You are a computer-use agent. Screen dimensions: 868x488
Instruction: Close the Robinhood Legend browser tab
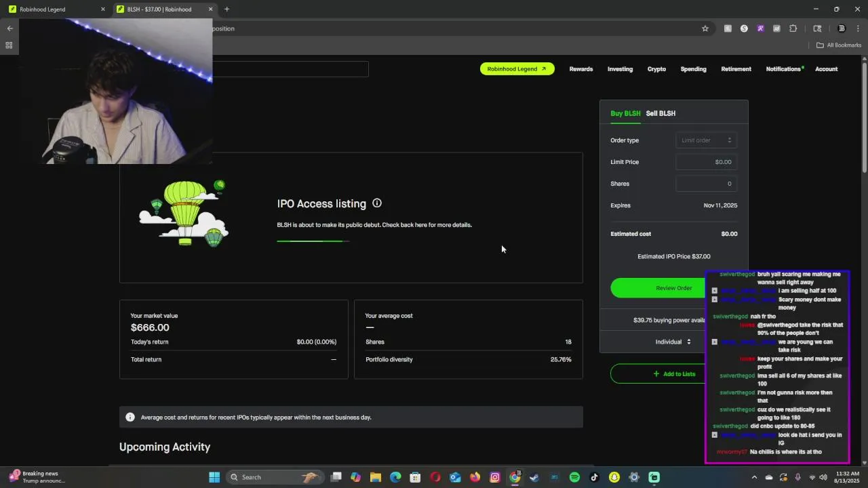click(x=103, y=9)
